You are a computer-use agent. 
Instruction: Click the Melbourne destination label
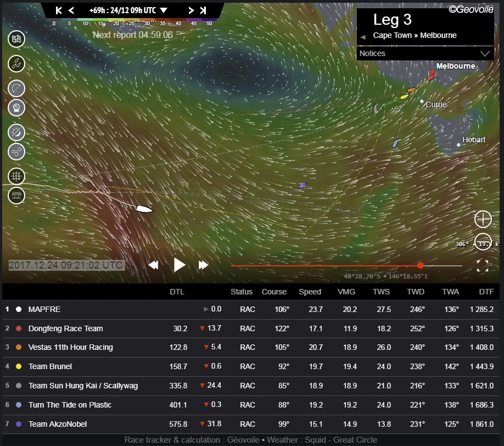[x=456, y=66]
